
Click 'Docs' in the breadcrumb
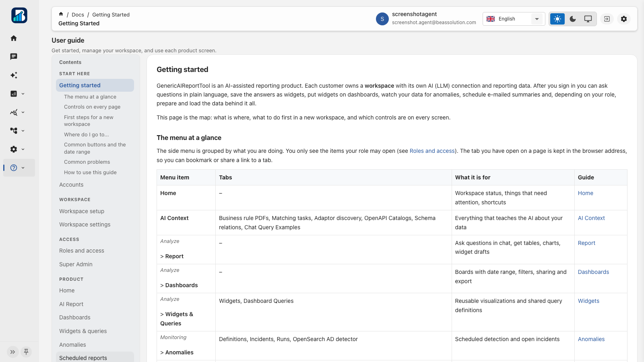click(78, 14)
